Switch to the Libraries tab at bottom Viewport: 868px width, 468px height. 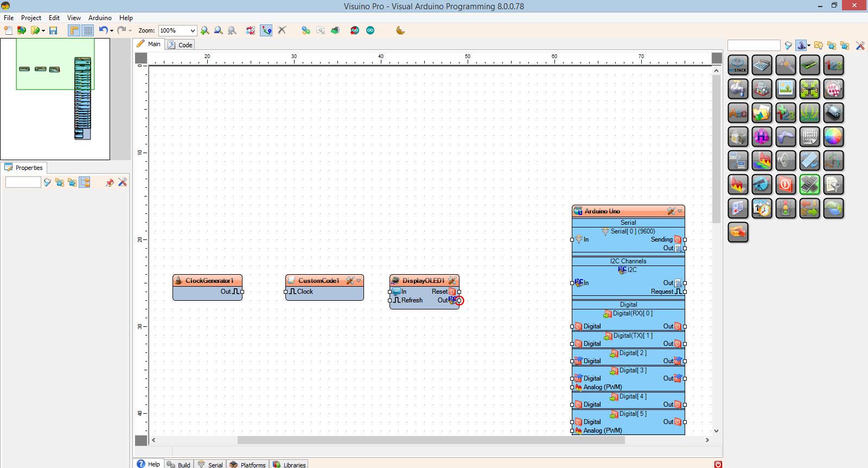point(289,465)
